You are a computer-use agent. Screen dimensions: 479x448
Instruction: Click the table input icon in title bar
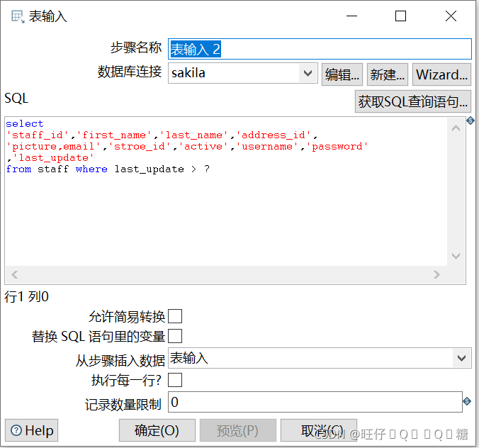point(18,16)
